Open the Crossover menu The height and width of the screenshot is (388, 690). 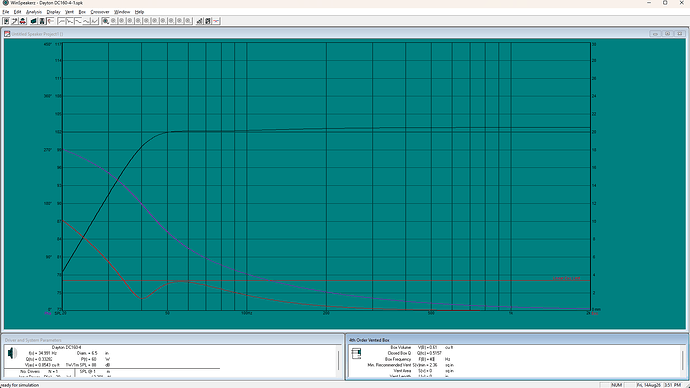[100, 12]
